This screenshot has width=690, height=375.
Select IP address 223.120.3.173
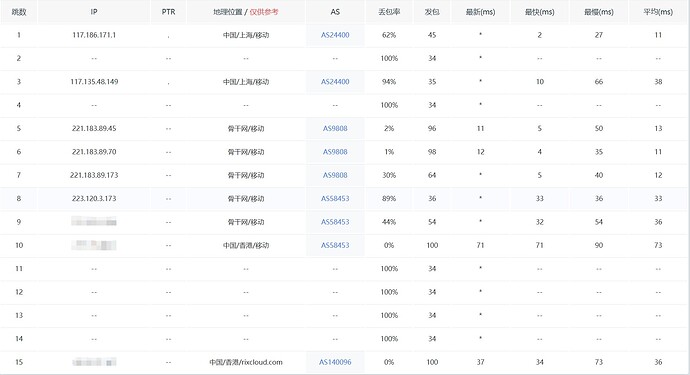click(x=94, y=199)
